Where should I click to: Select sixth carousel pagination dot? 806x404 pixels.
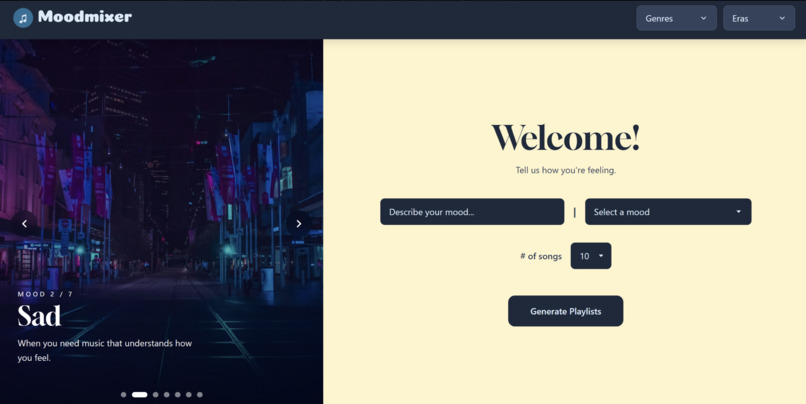tap(189, 395)
